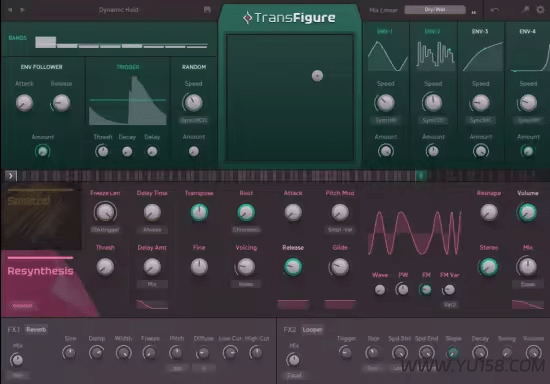Click the button in Resynthesis tab corner

(x=22, y=306)
